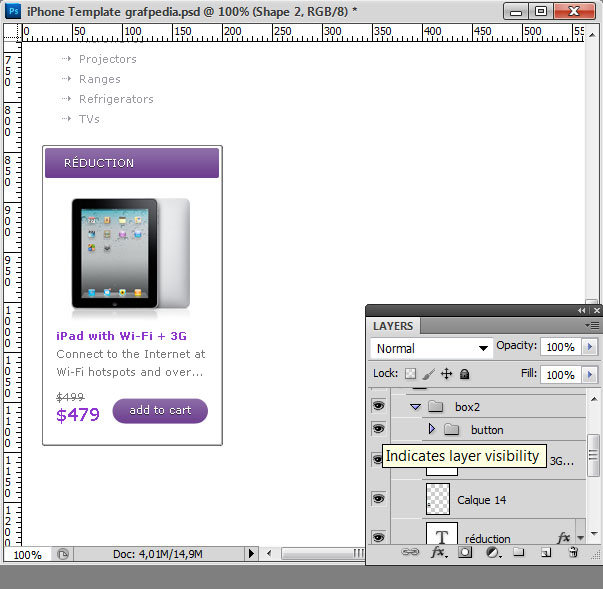Hide the button group visibility eye
Image resolution: width=603 pixels, height=589 pixels.
378,429
